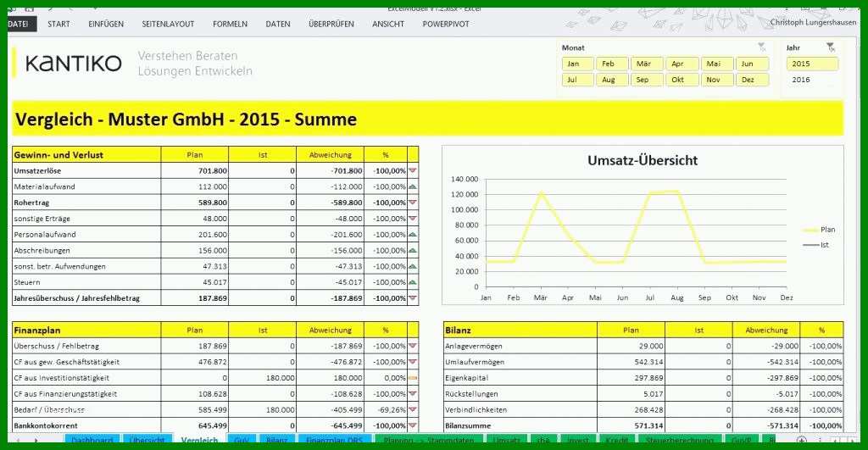Open the SEITENLAYOUT ribbon tab
Image resolution: width=868 pixels, height=450 pixels.
pyautogui.click(x=168, y=24)
